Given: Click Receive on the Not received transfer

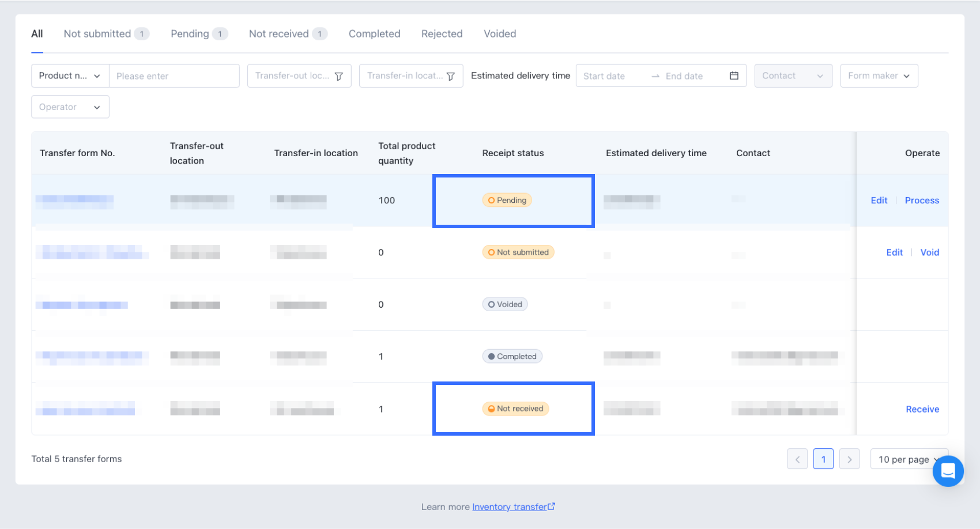Looking at the screenshot, I should coord(922,409).
